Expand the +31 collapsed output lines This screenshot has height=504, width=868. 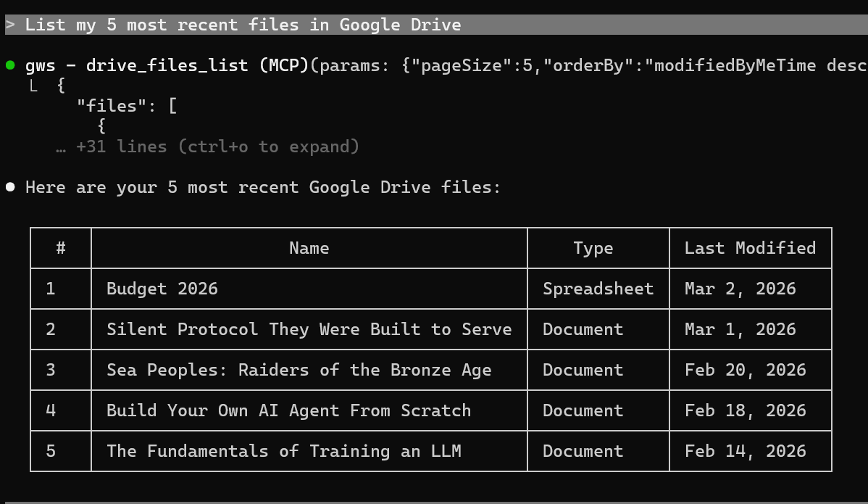(217, 147)
